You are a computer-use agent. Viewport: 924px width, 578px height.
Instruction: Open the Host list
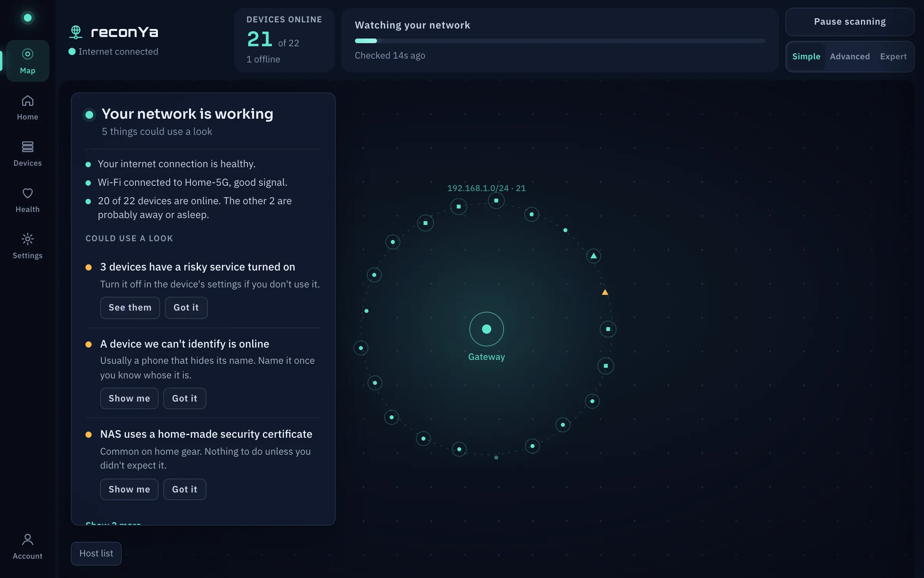[x=96, y=553]
